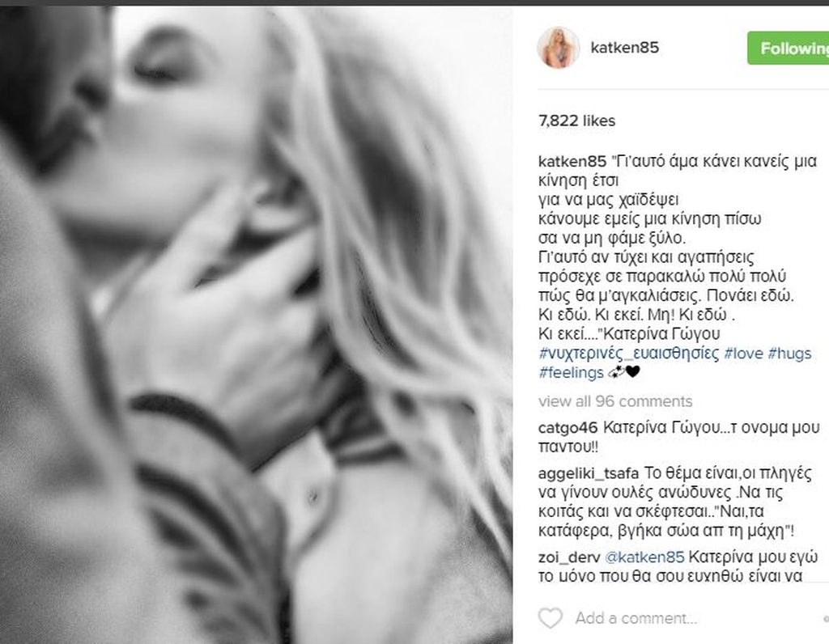This screenshot has width=829, height=644.
Task: Open commenter aggeliki_tsafa profile
Action: (x=589, y=473)
